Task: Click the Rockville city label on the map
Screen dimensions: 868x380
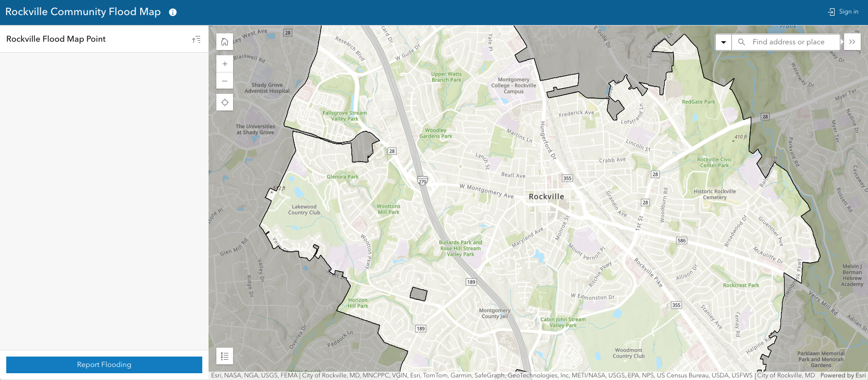Action: 546,197
